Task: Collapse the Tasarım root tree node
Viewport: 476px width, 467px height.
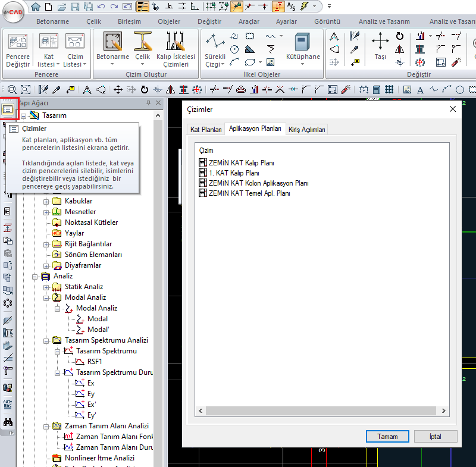Action: point(24,116)
